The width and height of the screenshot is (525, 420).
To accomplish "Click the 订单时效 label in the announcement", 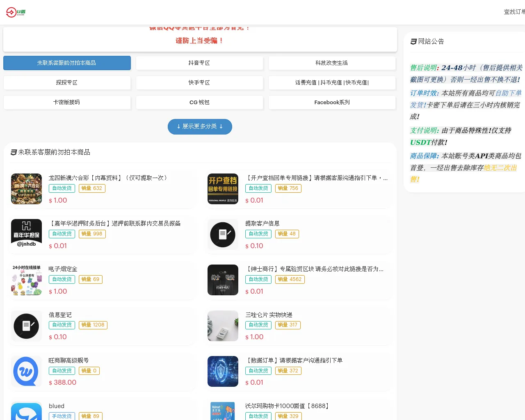I will pos(425,93).
